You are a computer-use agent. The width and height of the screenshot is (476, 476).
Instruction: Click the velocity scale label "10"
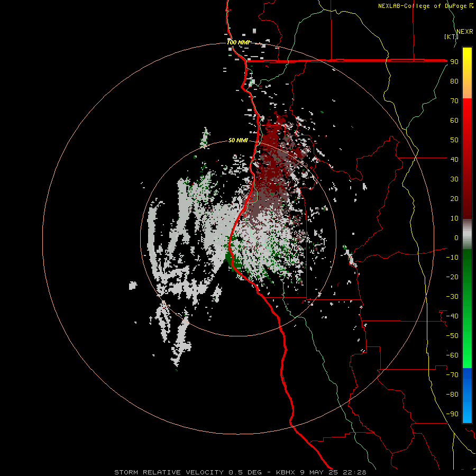coord(454,218)
